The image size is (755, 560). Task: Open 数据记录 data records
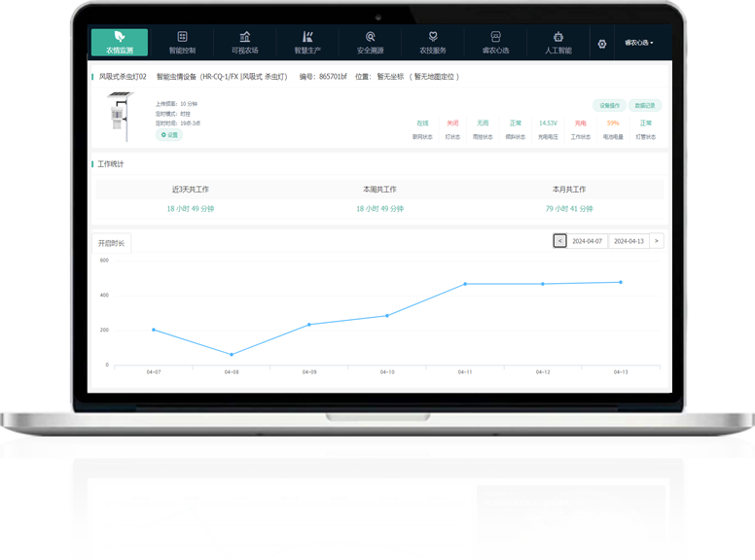(x=644, y=105)
